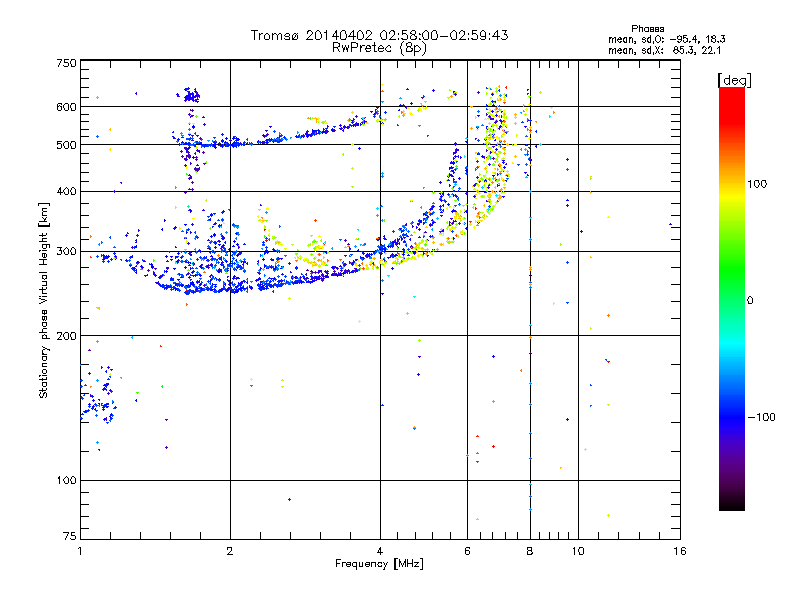The height and width of the screenshot is (600, 800).
Task: Click the colorbar label '100'
Action: click(757, 184)
